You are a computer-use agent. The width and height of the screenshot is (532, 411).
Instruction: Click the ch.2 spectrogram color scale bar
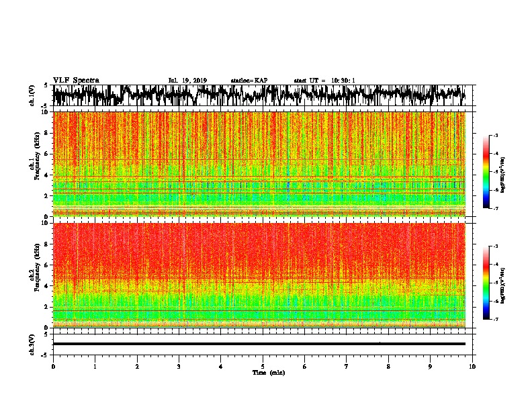click(486, 283)
